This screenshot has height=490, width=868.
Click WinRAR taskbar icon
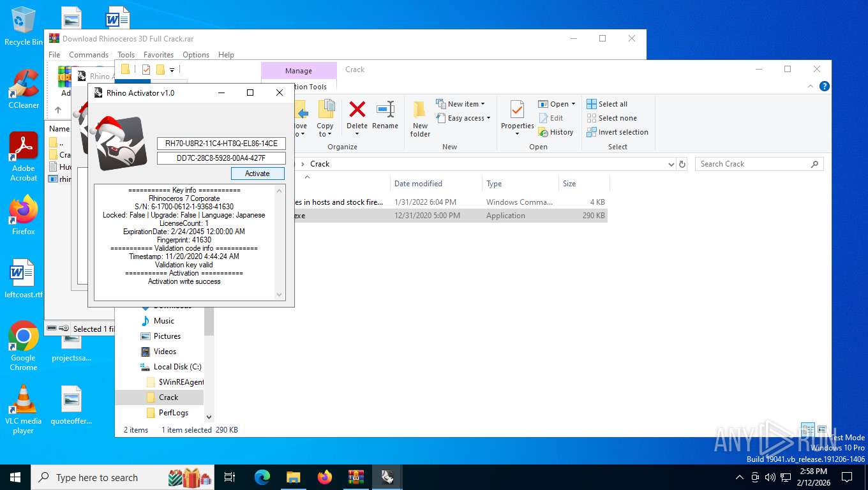pyautogui.click(x=355, y=477)
